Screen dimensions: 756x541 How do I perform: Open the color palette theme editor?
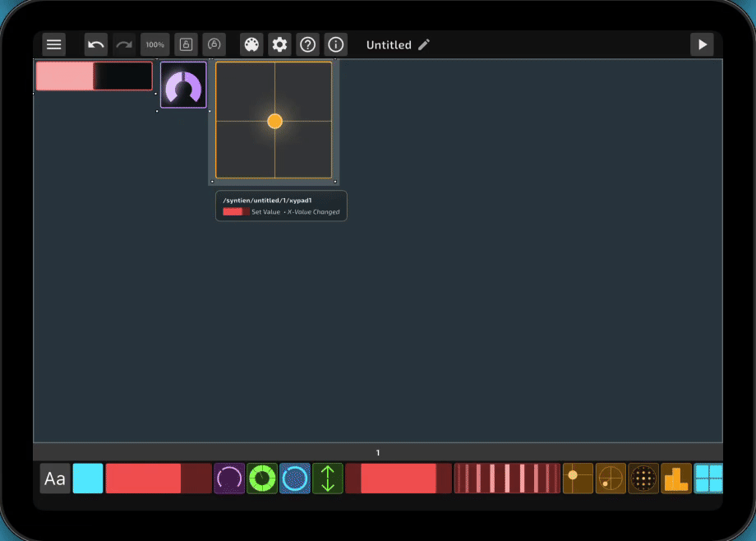coord(251,45)
